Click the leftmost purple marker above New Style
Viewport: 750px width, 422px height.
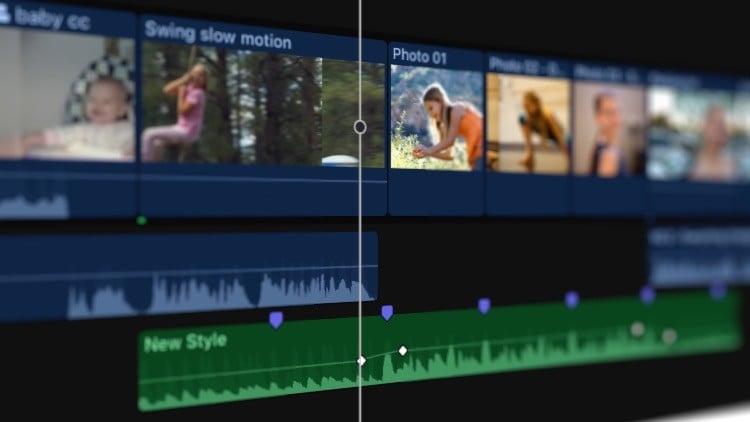coord(276,319)
